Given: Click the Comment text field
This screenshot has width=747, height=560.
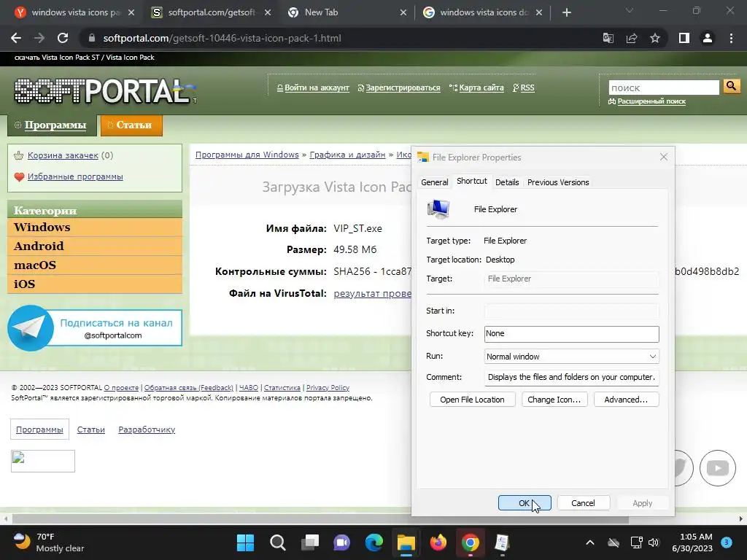Looking at the screenshot, I should pos(571,377).
